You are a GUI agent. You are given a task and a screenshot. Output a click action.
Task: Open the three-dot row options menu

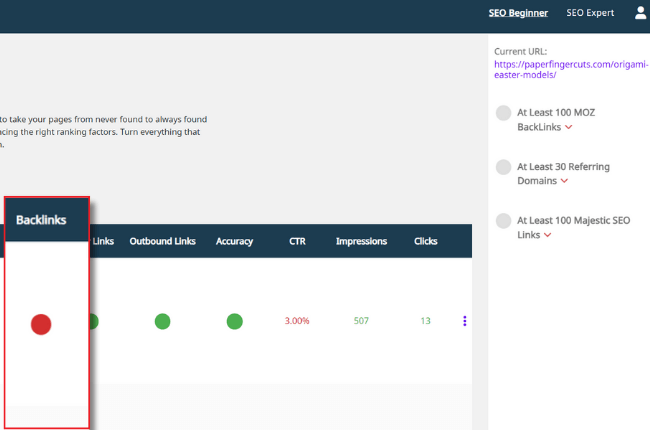tap(464, 321)
